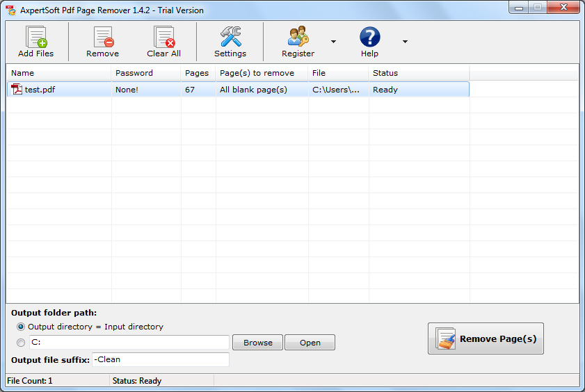Image resolution: width=585 pixels, height=392 pixels.
Task: Click the output folder path field
Action: 129,343
